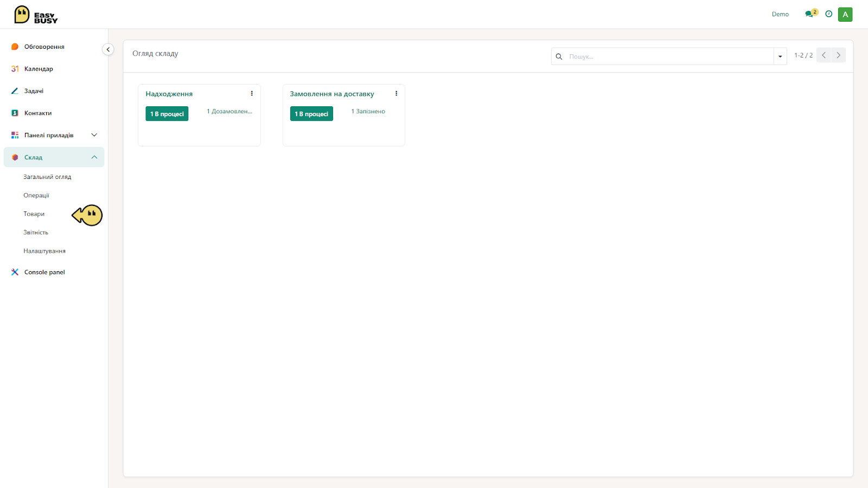Click the Огляд складу breadcrumb title
The height and width of the screenshot is (488, 868).
155,54
